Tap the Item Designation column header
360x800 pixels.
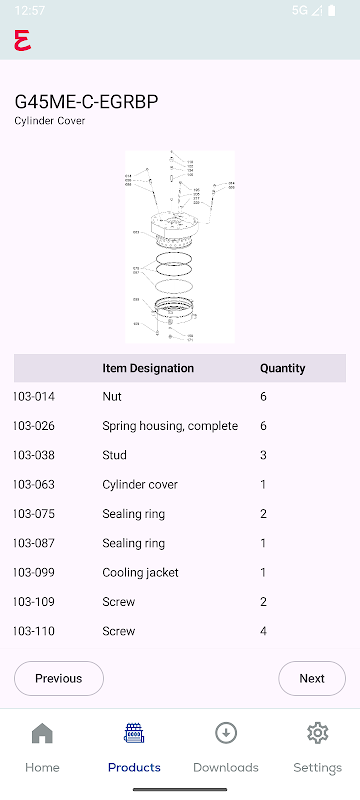click(148, 368)
